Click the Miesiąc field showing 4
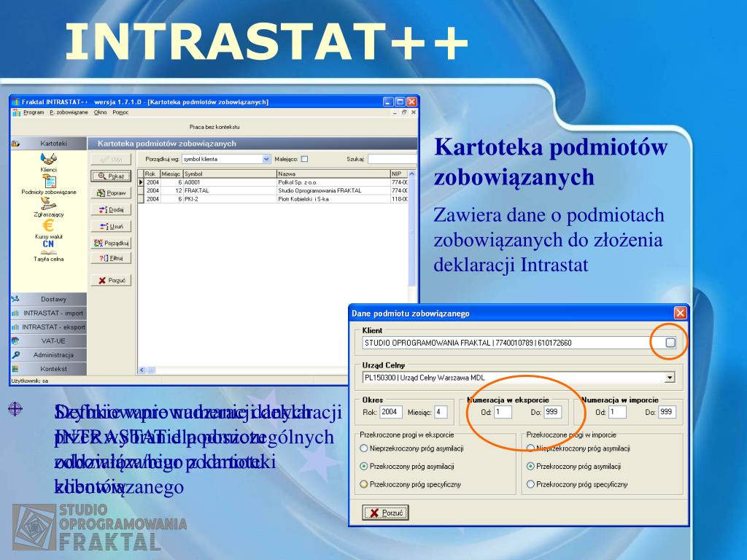 pos(441,412)
